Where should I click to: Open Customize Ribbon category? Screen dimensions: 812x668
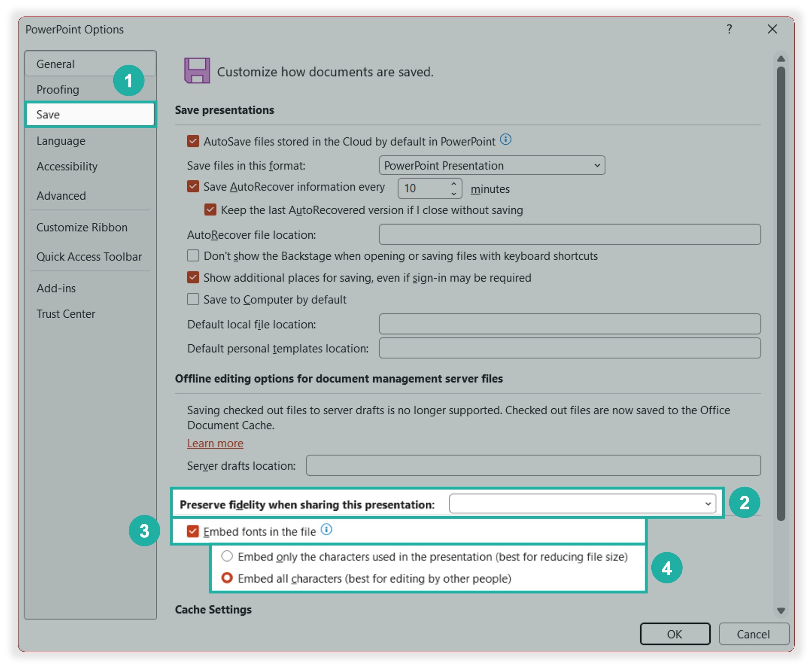pyautogui.click(x=90, y=227)
